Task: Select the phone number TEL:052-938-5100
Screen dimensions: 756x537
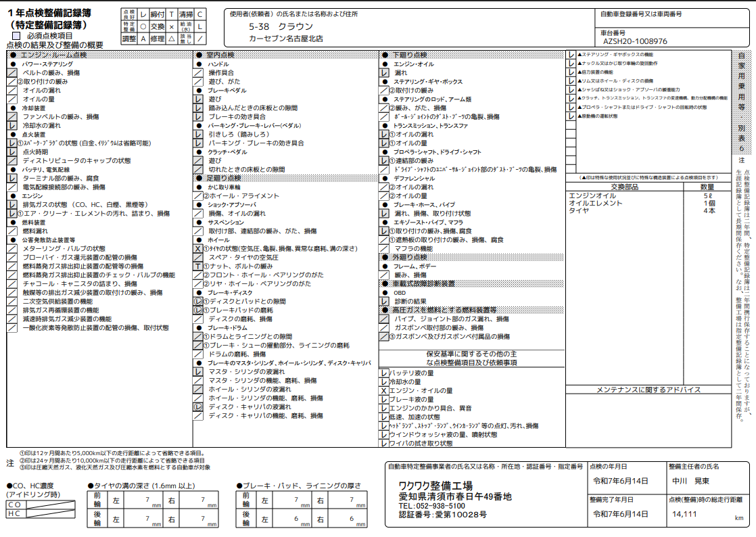Action: [x=431, y=506]
